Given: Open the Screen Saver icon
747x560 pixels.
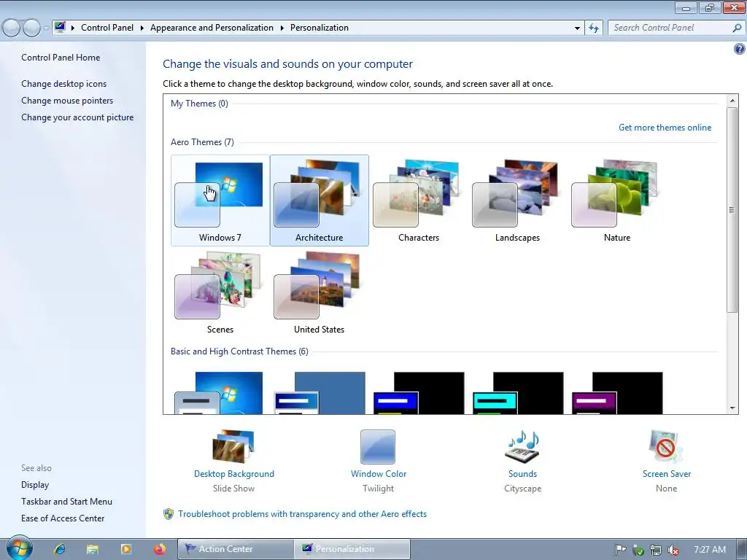Looking at the screenshot, I should 666,447.
